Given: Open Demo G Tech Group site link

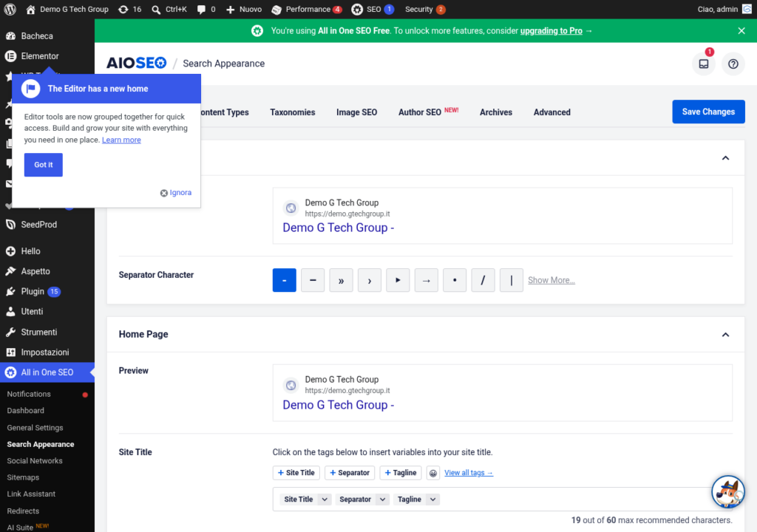Looking at the screenshot, I should point(67,9).
